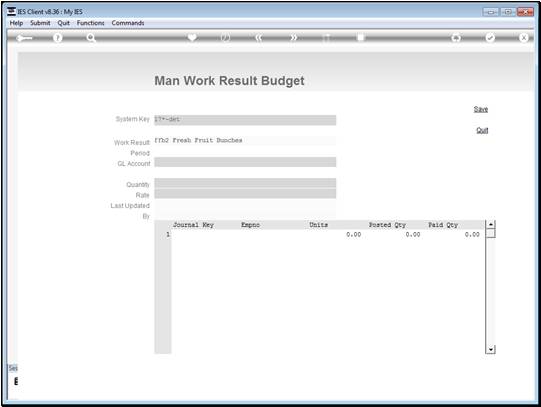541x407 pixels.
Task: Click the white square document toolbar icon
Action: click(x=361, y=37)
